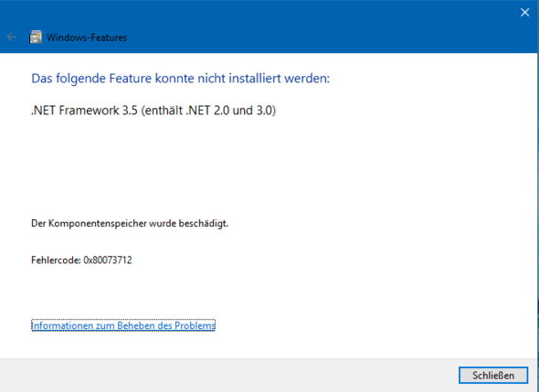
Task: Click the Windows-Features title text
Action: click(87, 37)
